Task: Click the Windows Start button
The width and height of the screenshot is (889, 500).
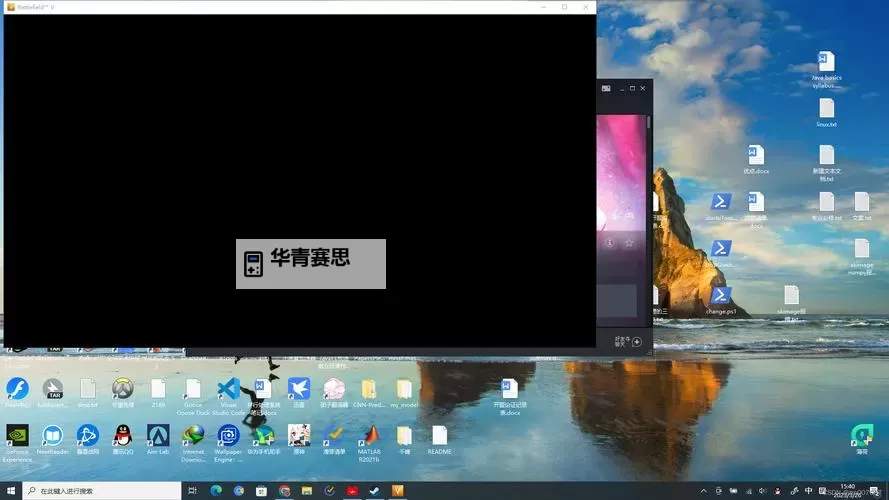Action: click(10, 491)
